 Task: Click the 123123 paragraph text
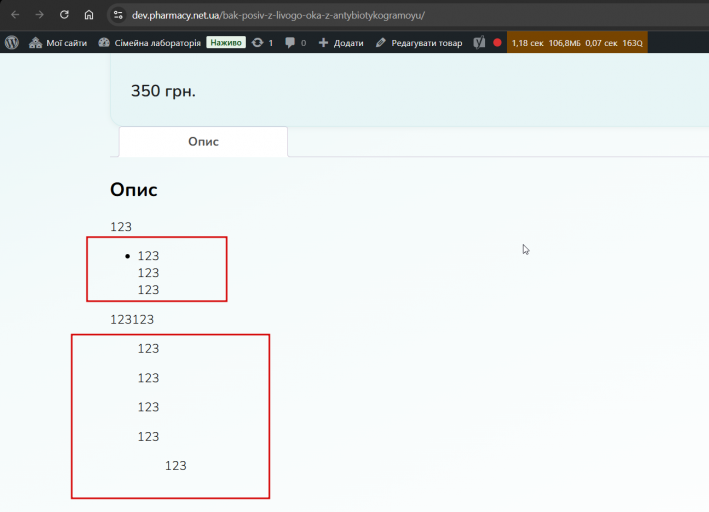[x=132, y=320]
